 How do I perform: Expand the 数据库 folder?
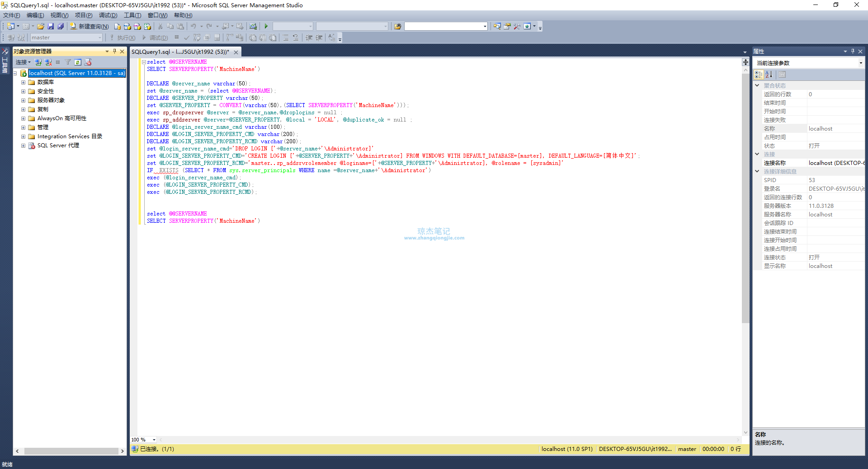coord(23,82)
